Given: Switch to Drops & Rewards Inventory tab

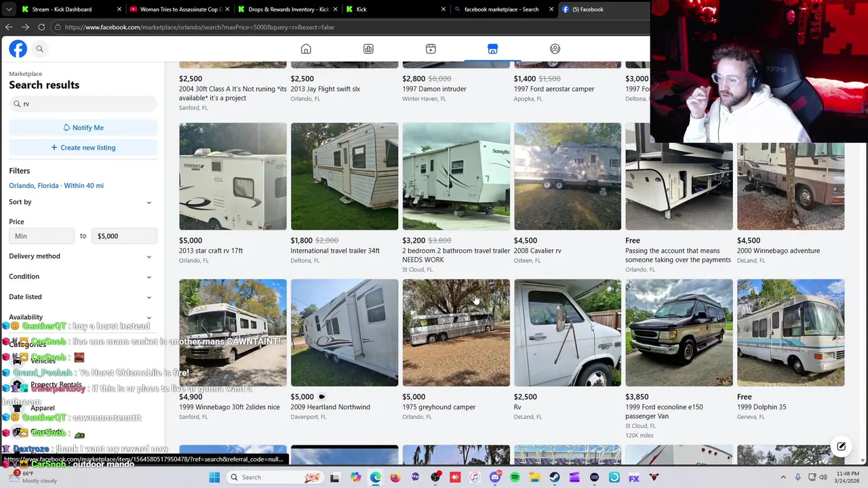Looking at the screenshot, I should 288,9.
